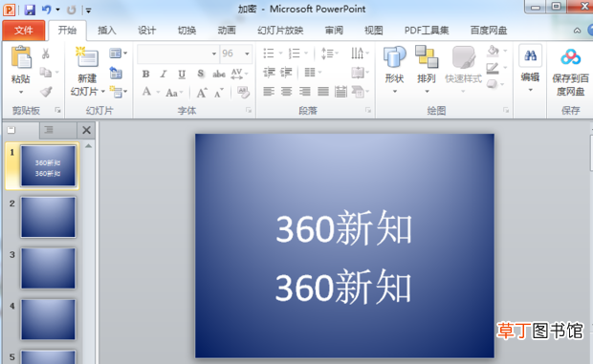Align text left
This screenshot has width=593, height=364.
pyautogui.click(x=269, y=92)
